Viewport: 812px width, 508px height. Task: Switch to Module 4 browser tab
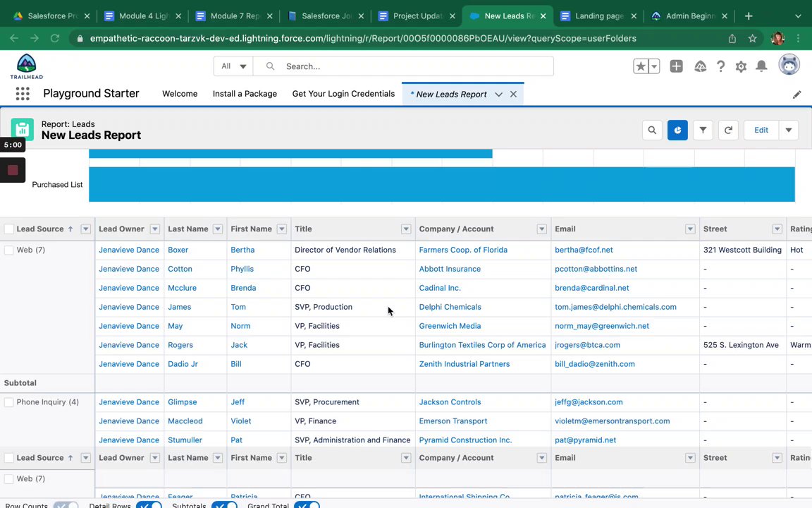(x=143, y=16)
